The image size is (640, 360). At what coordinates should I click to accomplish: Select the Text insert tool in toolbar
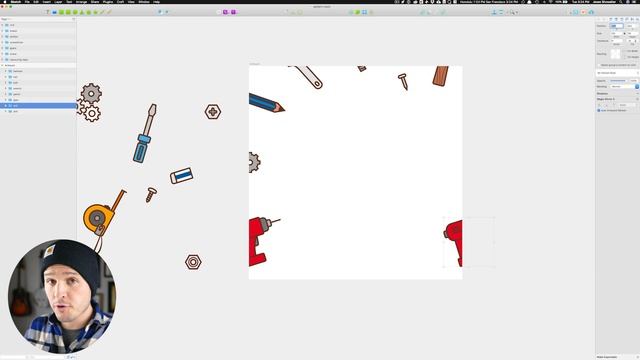(48, 12)
